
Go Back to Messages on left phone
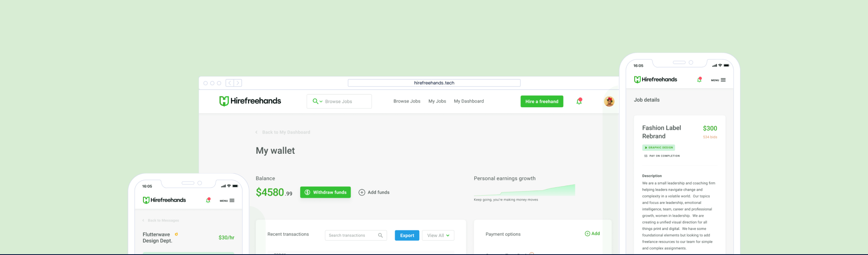(161, 220)
